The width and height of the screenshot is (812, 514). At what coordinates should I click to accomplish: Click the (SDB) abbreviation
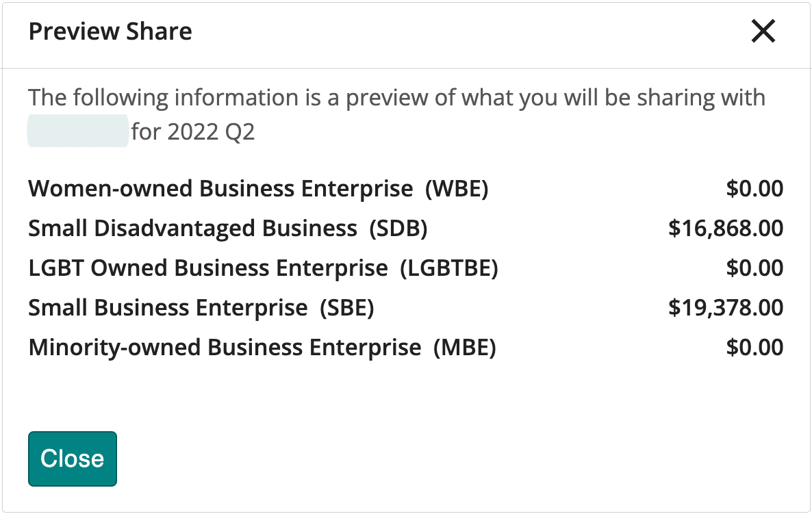point(398,228)
